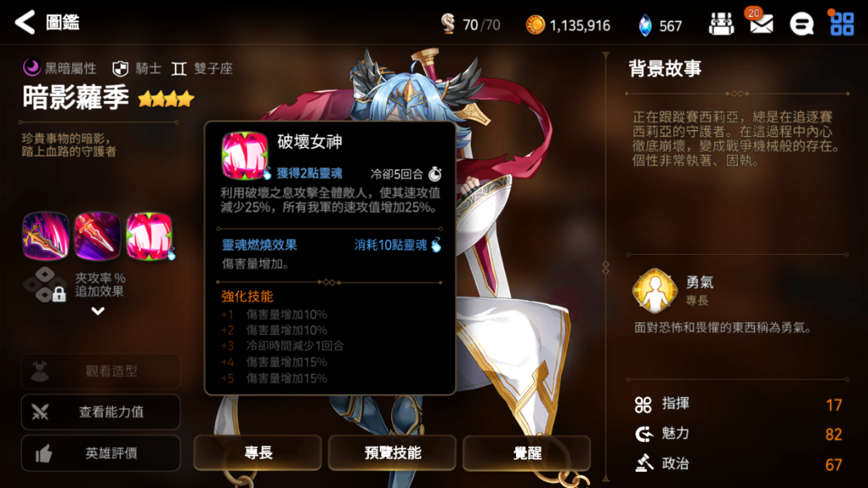Open the chat bubble icon
Screen dimensions: 868x488
[801, 25]
